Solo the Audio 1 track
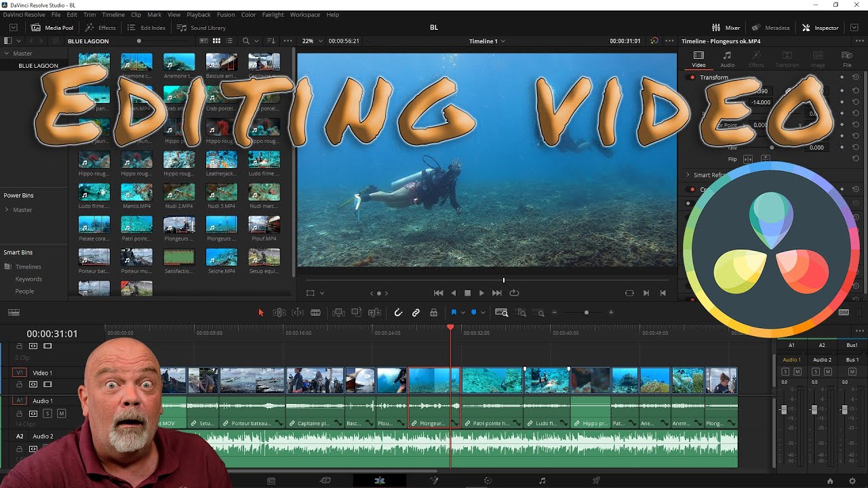 (x=47, y=413)
